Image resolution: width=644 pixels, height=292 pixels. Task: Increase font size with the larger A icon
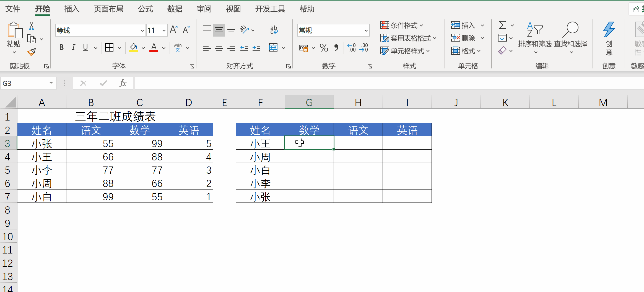click(x=174, y=29)
